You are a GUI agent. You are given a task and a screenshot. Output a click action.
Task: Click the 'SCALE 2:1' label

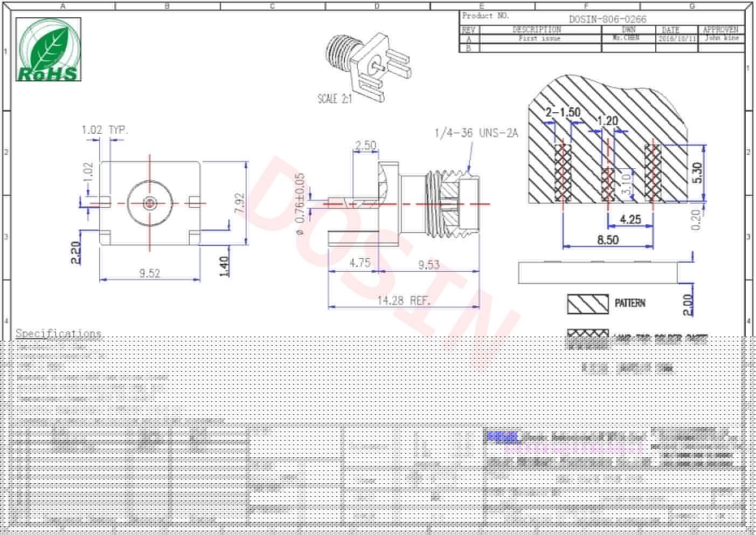tap(334, 99)
